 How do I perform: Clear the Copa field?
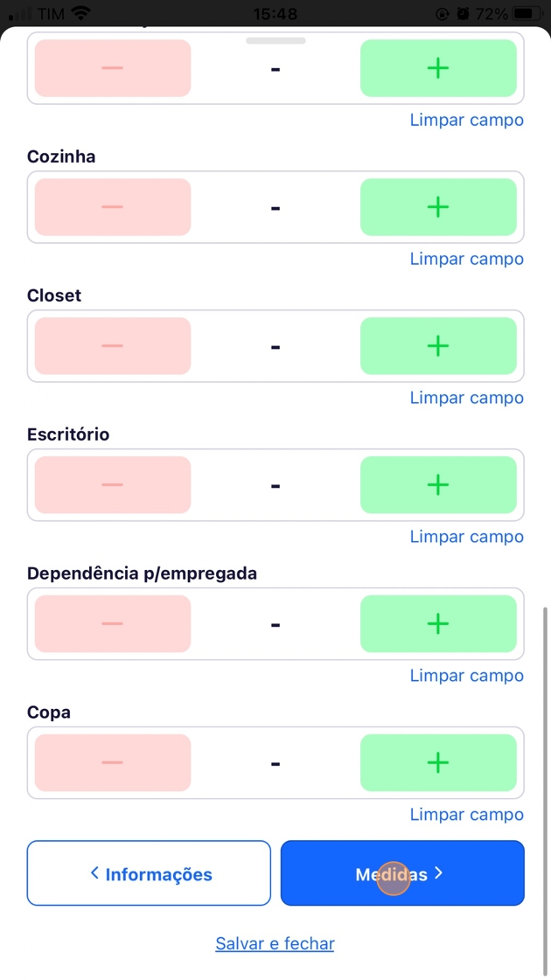[466, 815]
